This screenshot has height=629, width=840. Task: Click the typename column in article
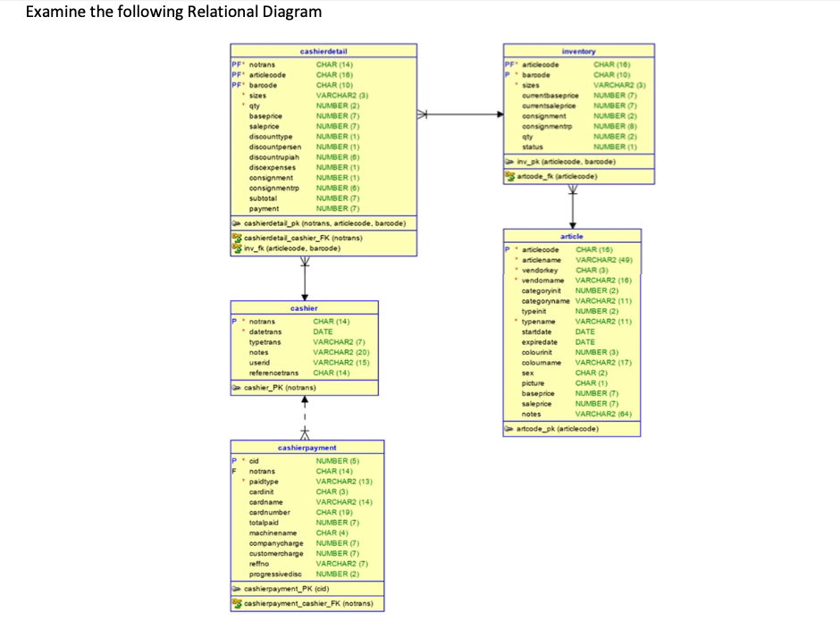[538, 322]
